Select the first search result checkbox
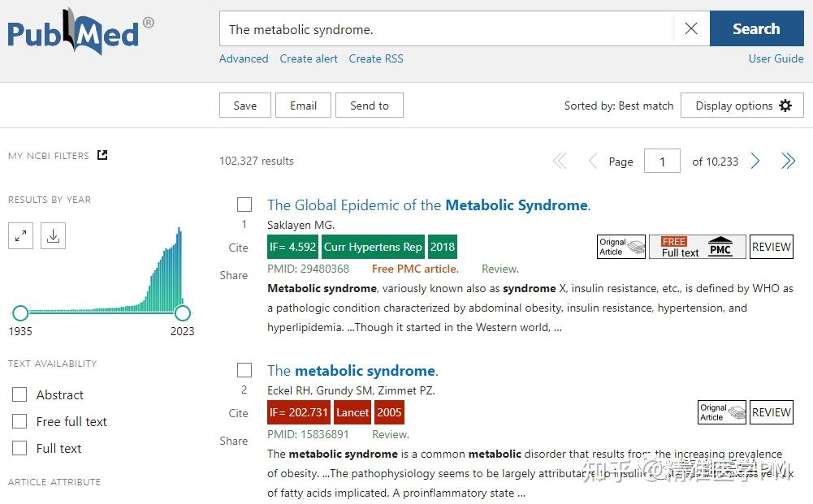Viewport: 813px width, 504px height. [x=244, y=205]
